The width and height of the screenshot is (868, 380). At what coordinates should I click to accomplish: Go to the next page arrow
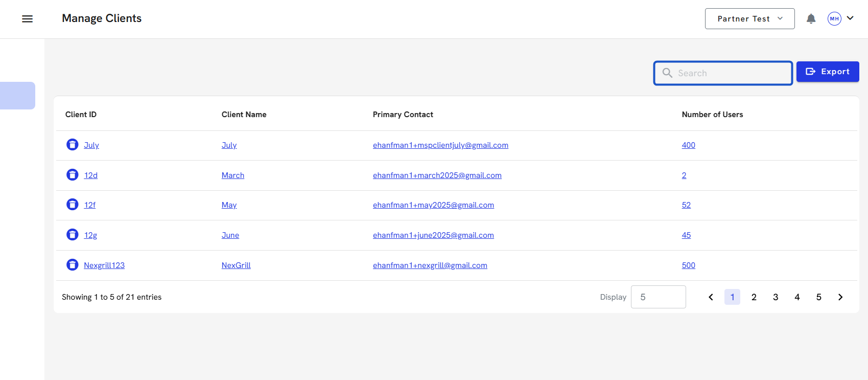840,297
